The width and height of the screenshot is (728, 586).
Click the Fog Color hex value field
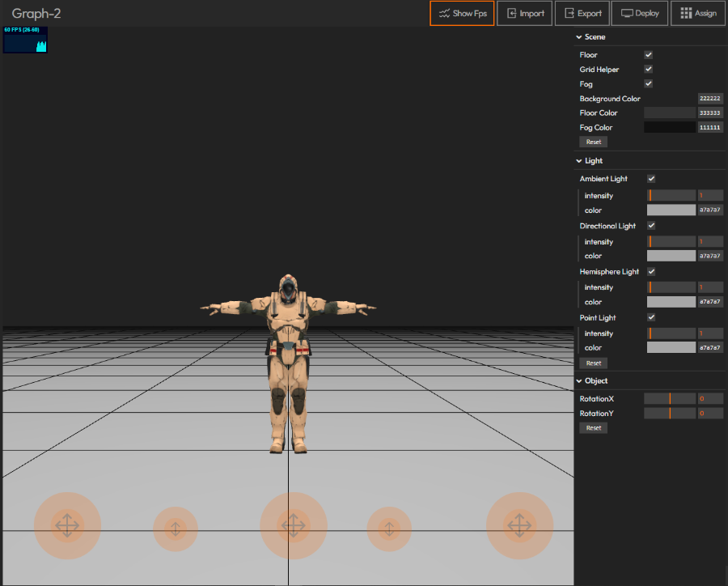pyautogui.click(x=709, y=127)
